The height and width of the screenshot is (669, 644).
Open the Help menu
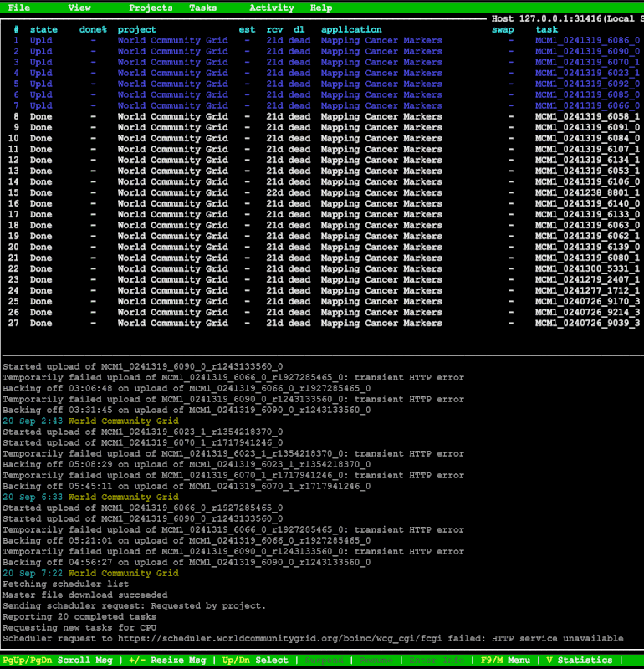[x=321, y=8]
